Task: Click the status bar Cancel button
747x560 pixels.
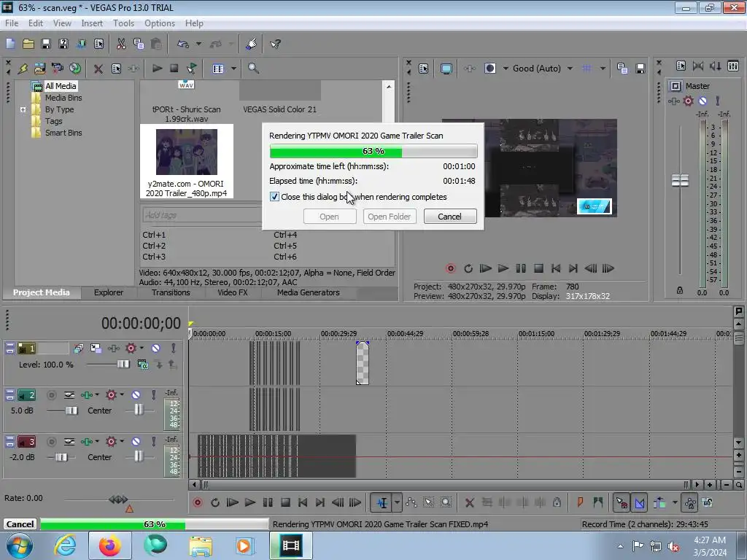Action: point(20,524)
